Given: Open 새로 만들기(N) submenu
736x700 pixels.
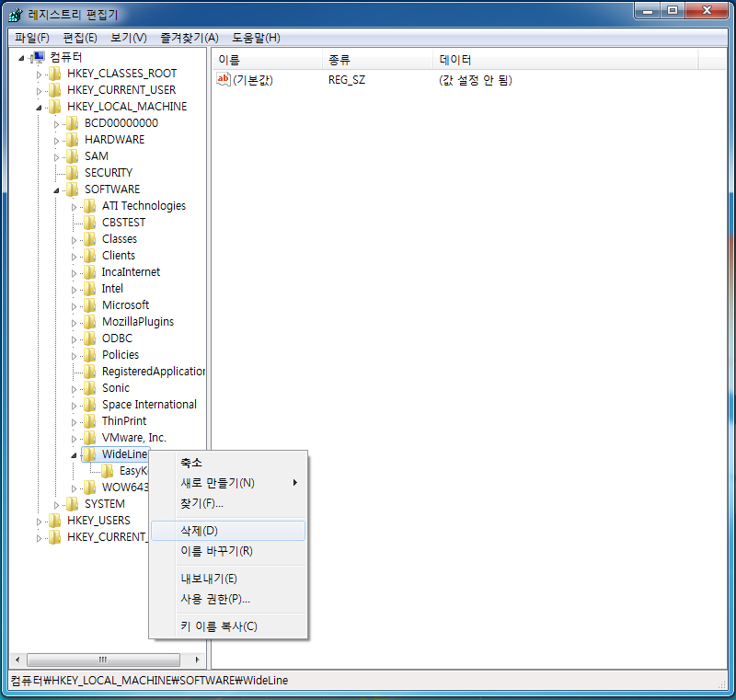Looking at the screenshot, I should 218,483.
